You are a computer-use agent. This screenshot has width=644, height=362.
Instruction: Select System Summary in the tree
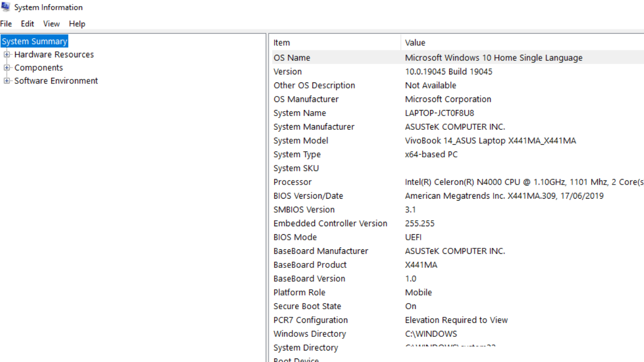pos(35,41)
